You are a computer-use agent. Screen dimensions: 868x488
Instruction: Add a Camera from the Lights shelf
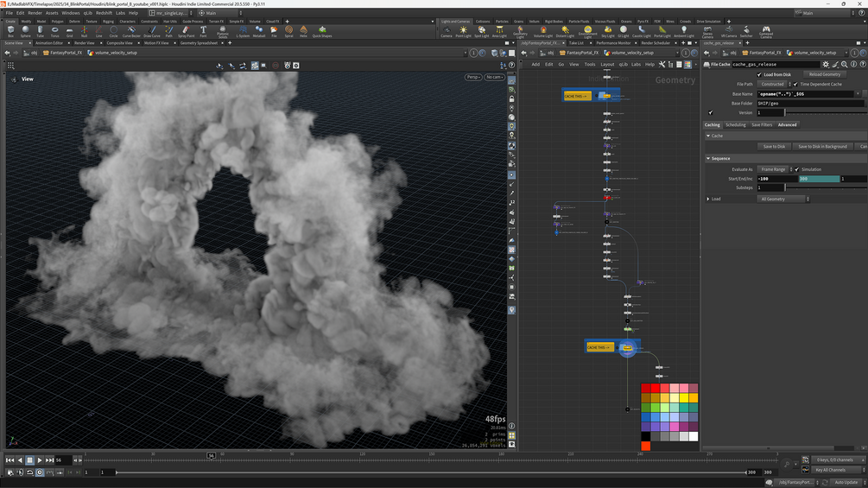[447, 31]
